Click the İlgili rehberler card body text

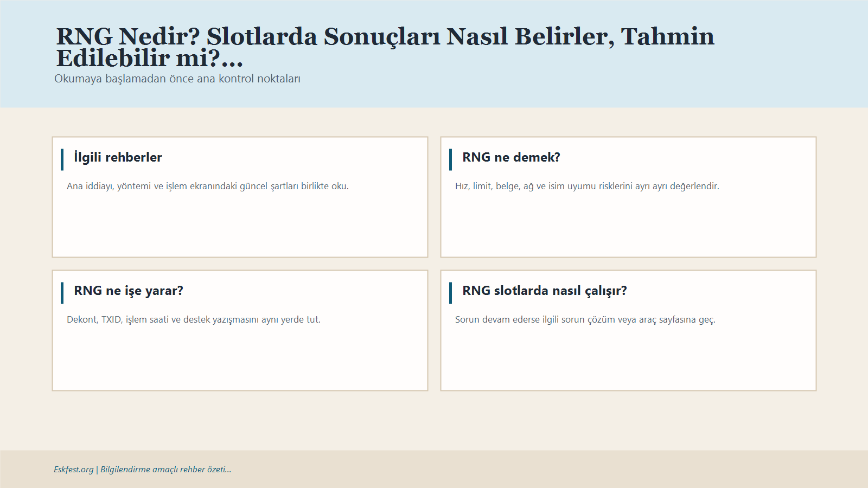[x=208, y=186]
